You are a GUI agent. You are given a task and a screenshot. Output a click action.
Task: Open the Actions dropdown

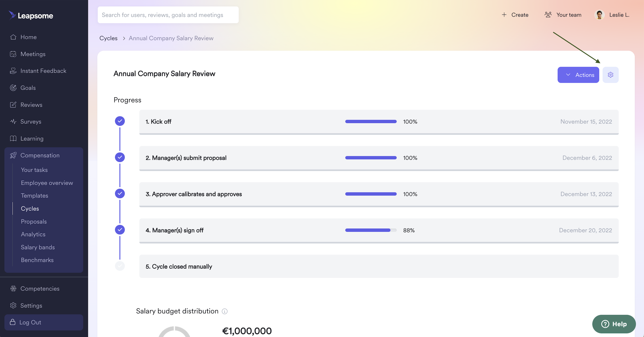coord(578,75)
